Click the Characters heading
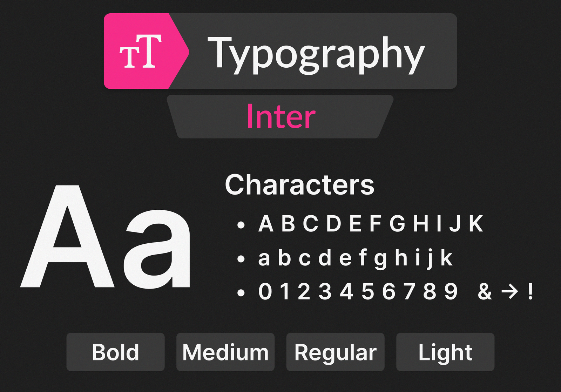Image resolution: width=561 pixels, height=392 pixels. point(299,185)
